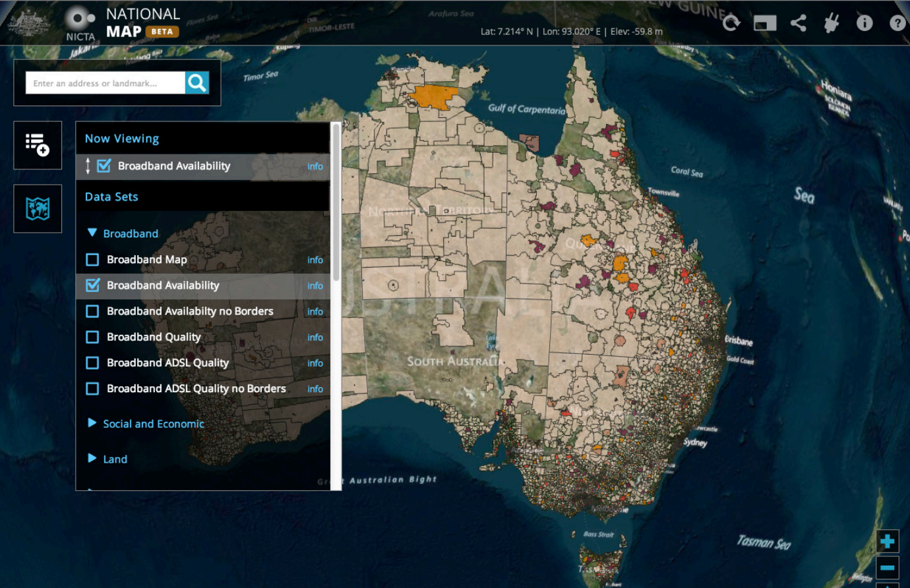Click the Gold Coast label
The height and width of the screenshot is (588, 910).
pos(740,360)
